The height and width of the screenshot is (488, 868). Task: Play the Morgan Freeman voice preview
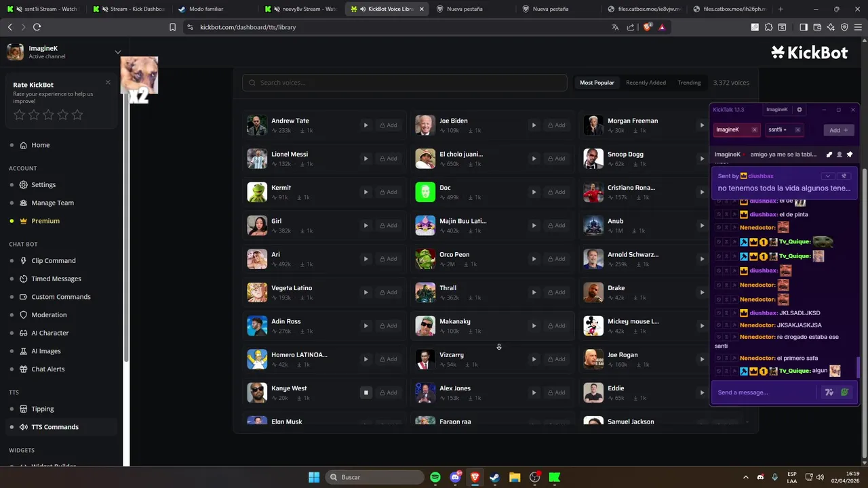(702, 125)
